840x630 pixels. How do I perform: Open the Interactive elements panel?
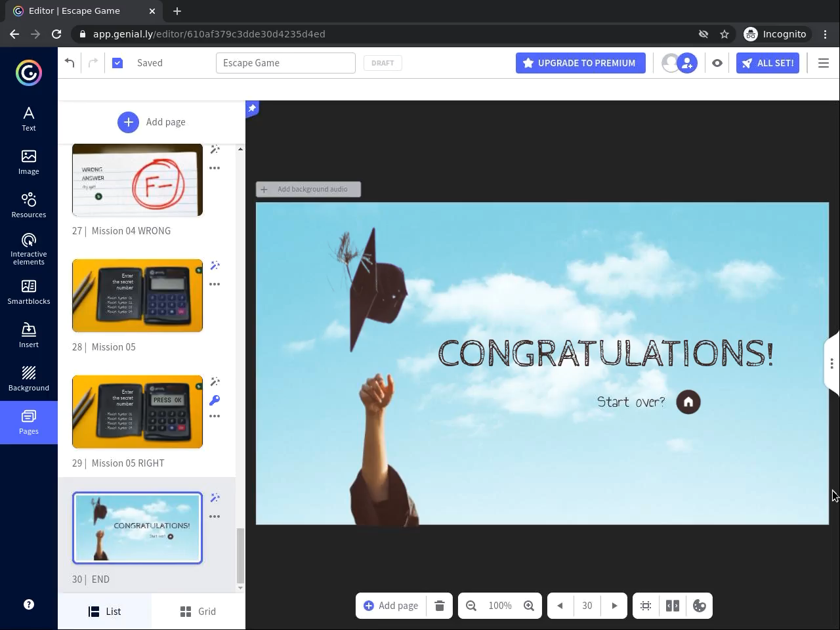29,248
